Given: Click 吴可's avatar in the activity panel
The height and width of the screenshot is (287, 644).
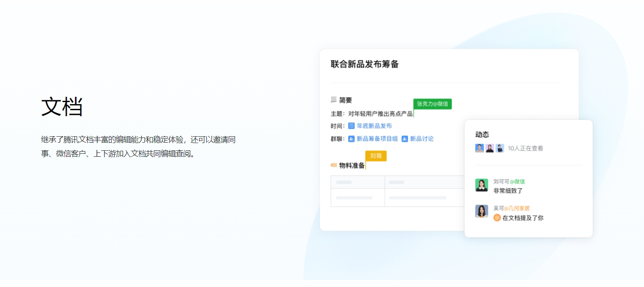Looking at the screenshot, I should point(482,211).
